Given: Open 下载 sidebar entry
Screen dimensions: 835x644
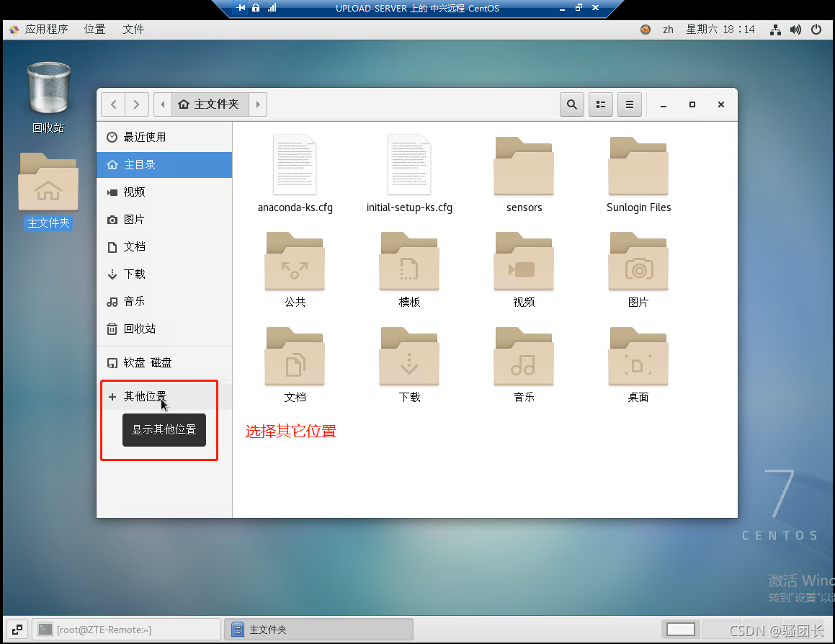Looking at the screenshot, I should click(164, 274).
